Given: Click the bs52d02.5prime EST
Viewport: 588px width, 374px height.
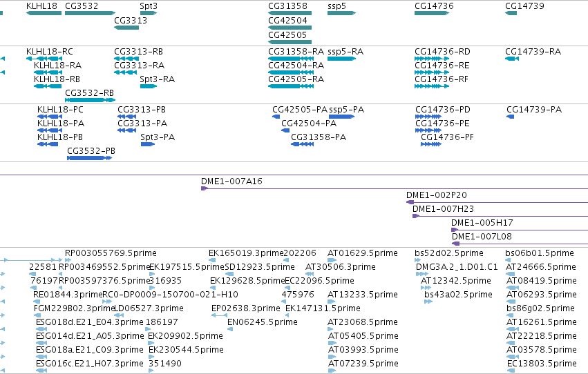Looking at the screenshot, I should pos(417,260).
